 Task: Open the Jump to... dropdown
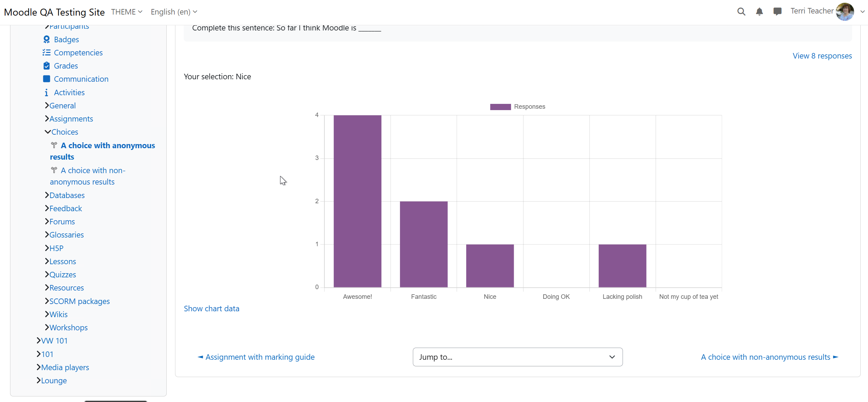coord(518,357)
